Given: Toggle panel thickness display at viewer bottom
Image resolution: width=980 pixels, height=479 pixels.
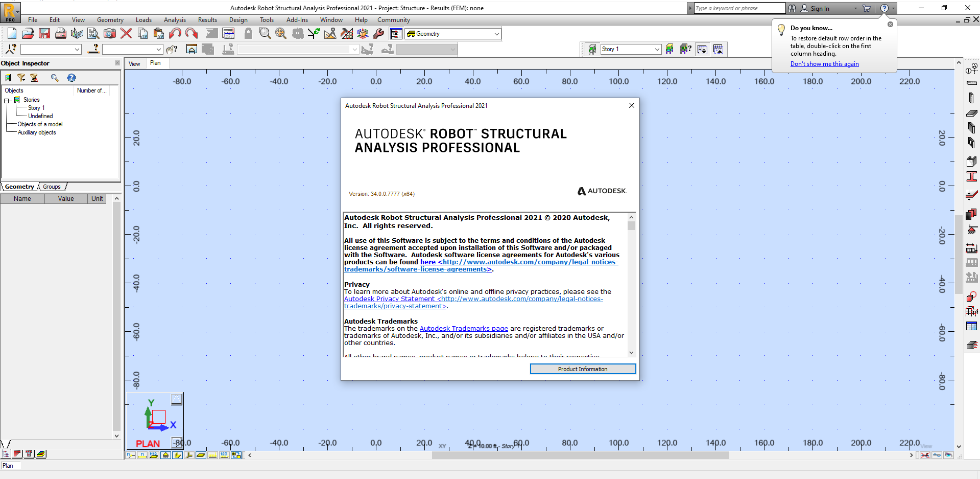Looking at the screenshot, I should coord(201,455).
